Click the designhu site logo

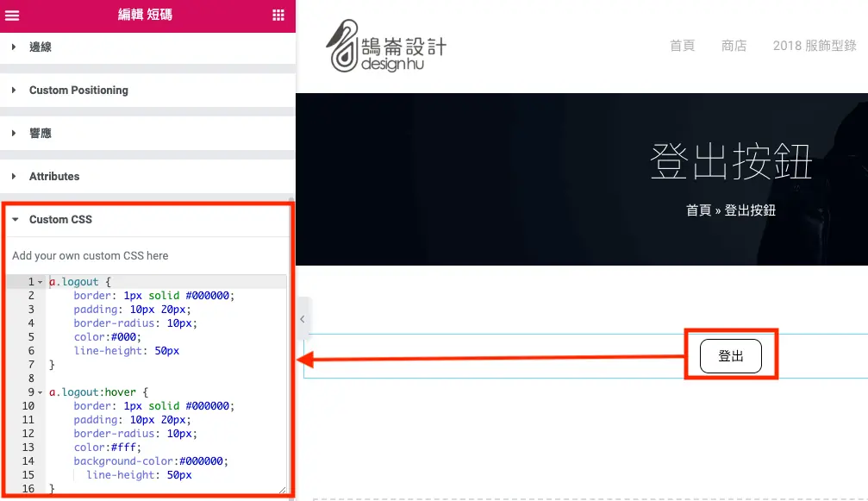[x=386, y=46]
